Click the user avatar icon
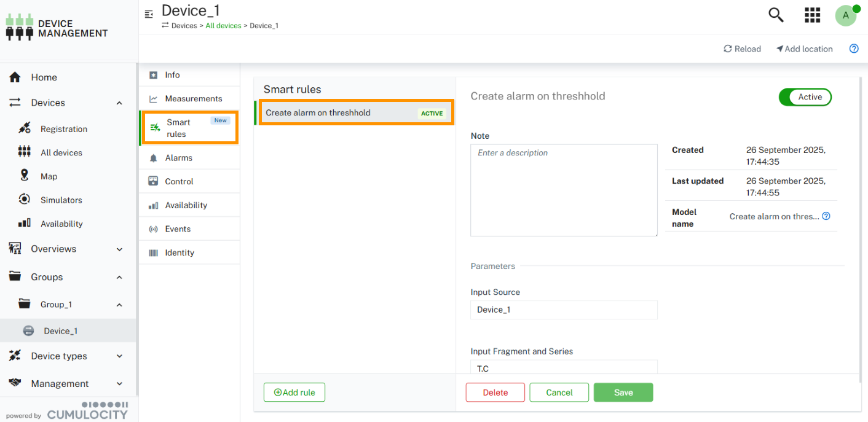 pyautogui.click(x=846, y=15)
